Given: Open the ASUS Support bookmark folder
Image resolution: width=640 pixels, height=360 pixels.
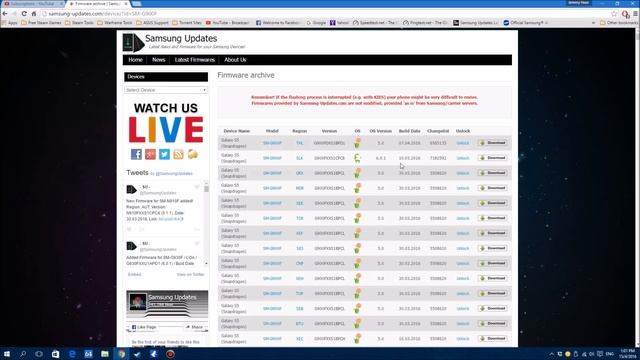Looking at the screenshot, I should pos(152,23).
